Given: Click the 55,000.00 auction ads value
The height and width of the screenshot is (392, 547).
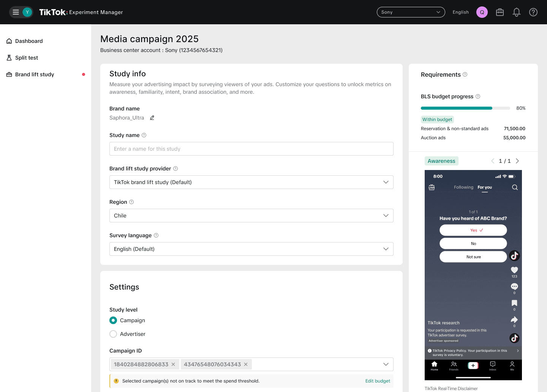Looking at the screenshot, I should tap(514, 138).
